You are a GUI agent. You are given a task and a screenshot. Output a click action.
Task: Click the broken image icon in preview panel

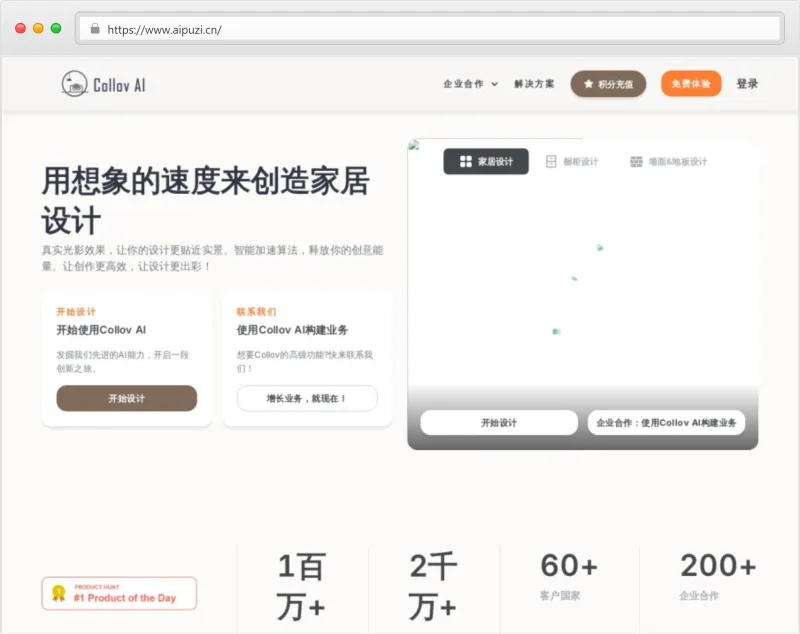414,145
